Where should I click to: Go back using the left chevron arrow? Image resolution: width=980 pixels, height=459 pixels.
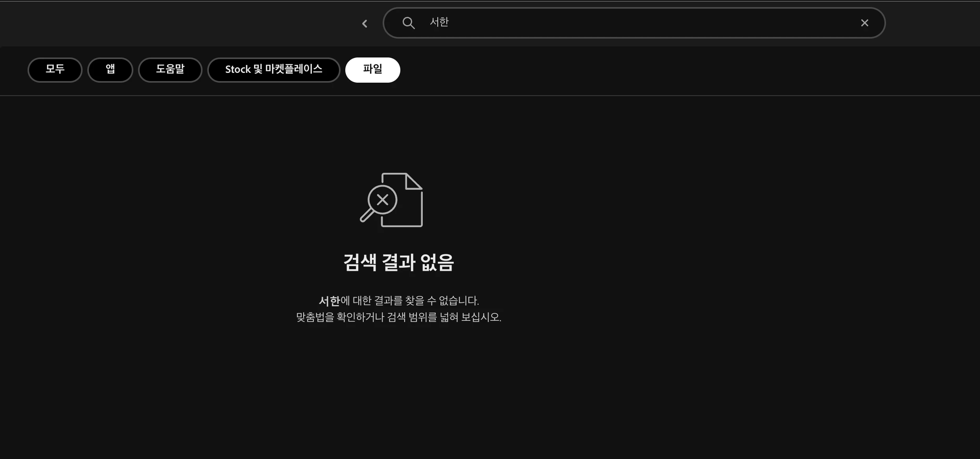(x=365, y=24)
